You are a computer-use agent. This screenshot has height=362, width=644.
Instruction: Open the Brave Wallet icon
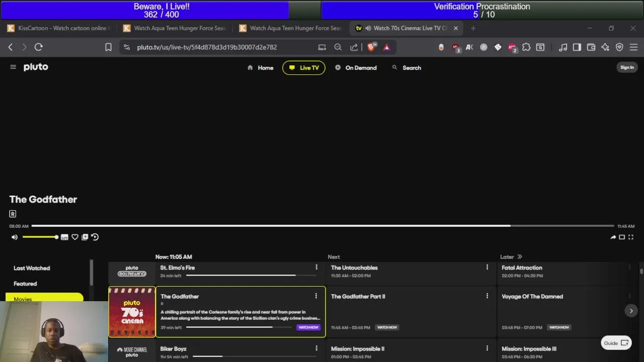(x=591, y=47)
